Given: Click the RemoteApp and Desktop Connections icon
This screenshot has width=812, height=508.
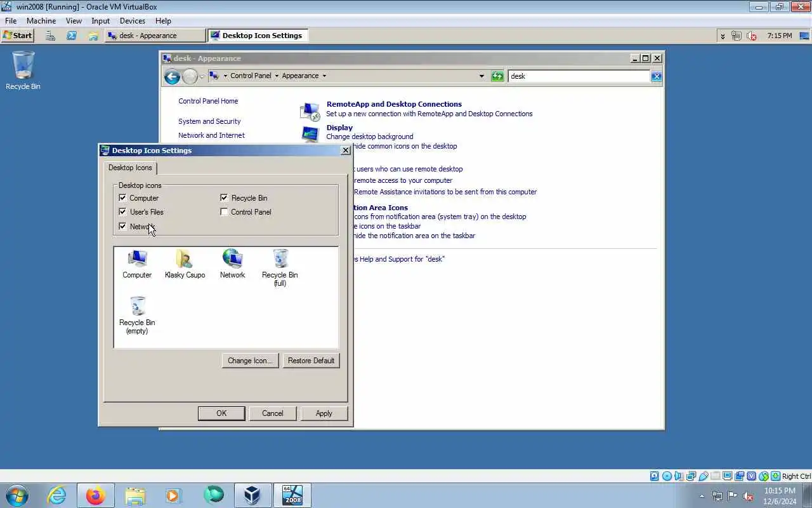Looking at the screenshot, I should [310, 111].
